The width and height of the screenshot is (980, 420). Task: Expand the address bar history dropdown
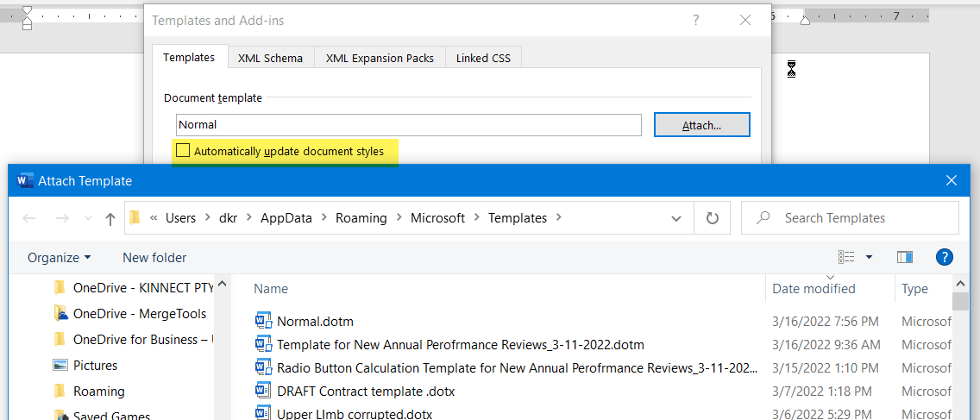point(675,218)
